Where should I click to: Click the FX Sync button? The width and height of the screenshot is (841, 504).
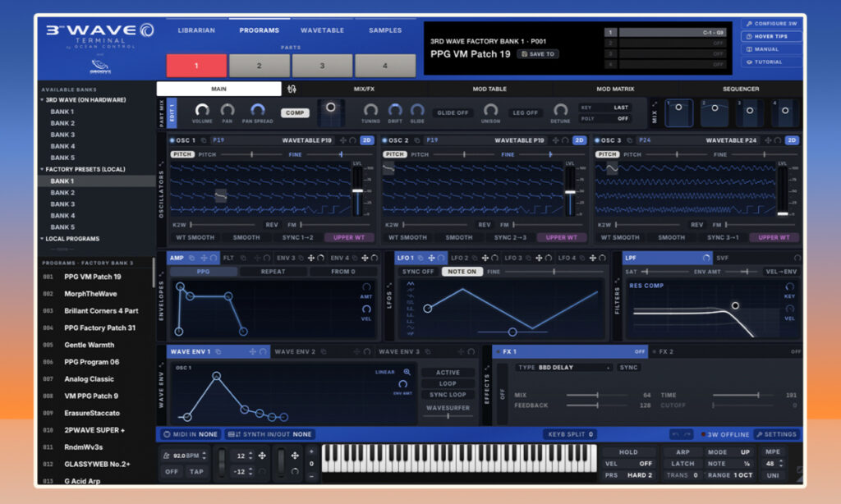tap(628, 367)
